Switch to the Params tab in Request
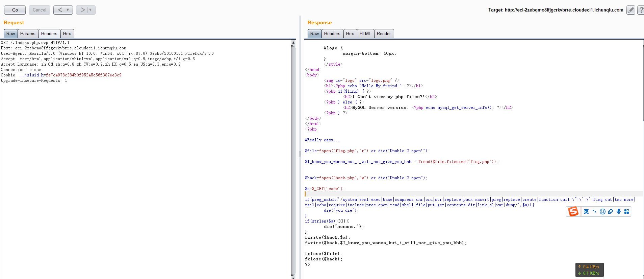This screenshot has height=279, width=644. tap(28, 33)
